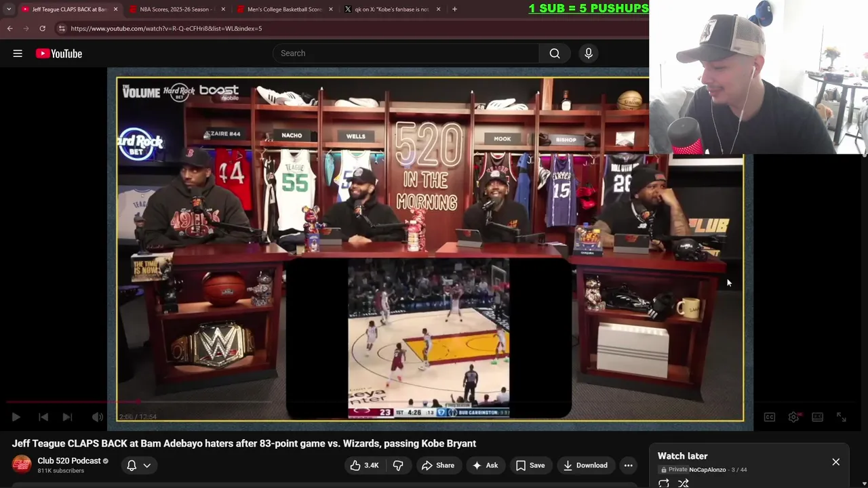Image resolution: width=868 pixels, height=488 pixels.
Task: Share this video
Action: [438, 465]
